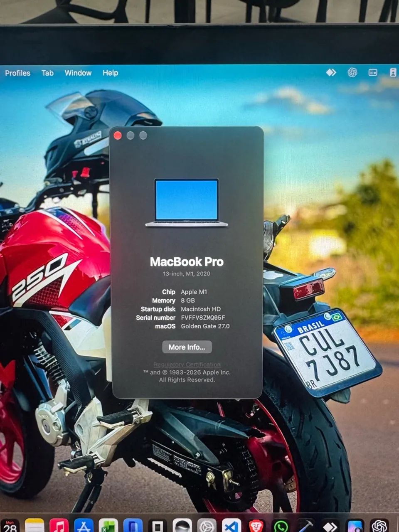
Task: Click the 8 GB memory value
Action: [188, 300]
